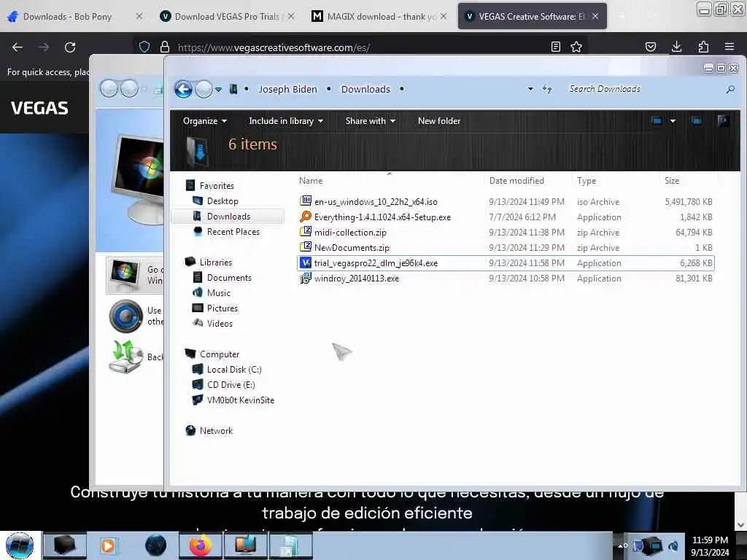747x560 pixels.
Task: Open Downloads in navigation pane
Action: 228,216
